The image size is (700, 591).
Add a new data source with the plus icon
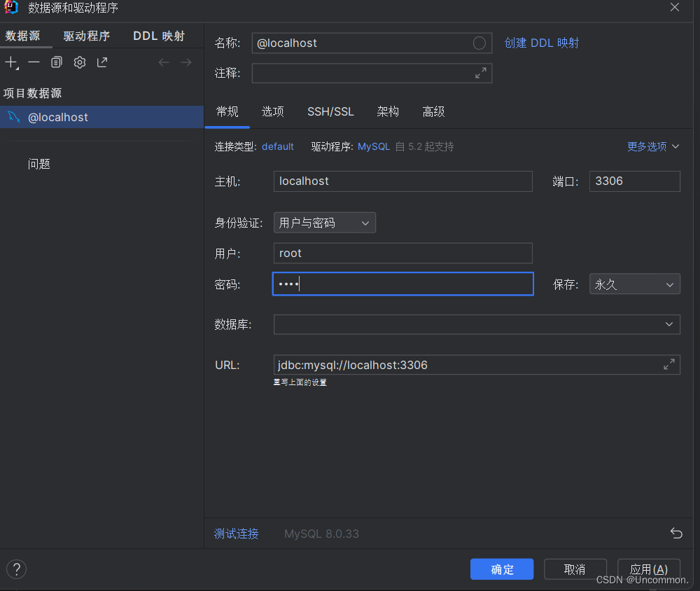click(x=11, y=62)
